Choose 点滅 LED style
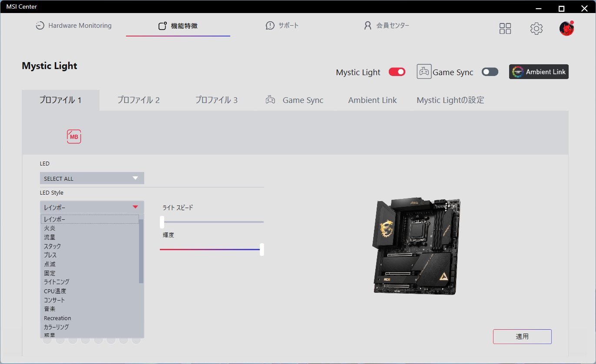Viewport: 596px width, 364px height. point(90,264)
